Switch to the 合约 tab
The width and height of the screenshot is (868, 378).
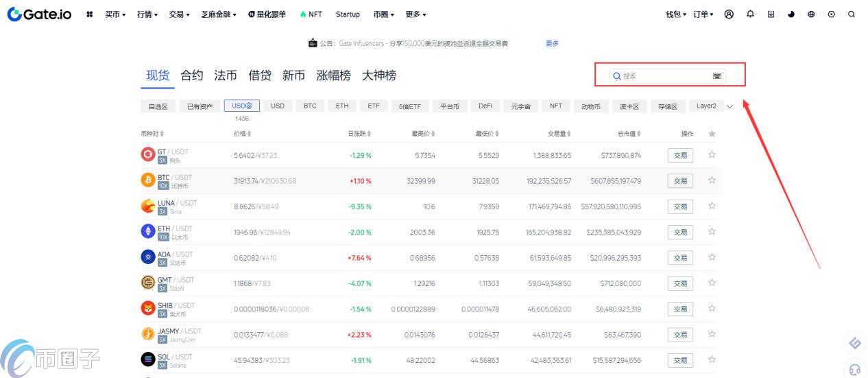point(192,75)
